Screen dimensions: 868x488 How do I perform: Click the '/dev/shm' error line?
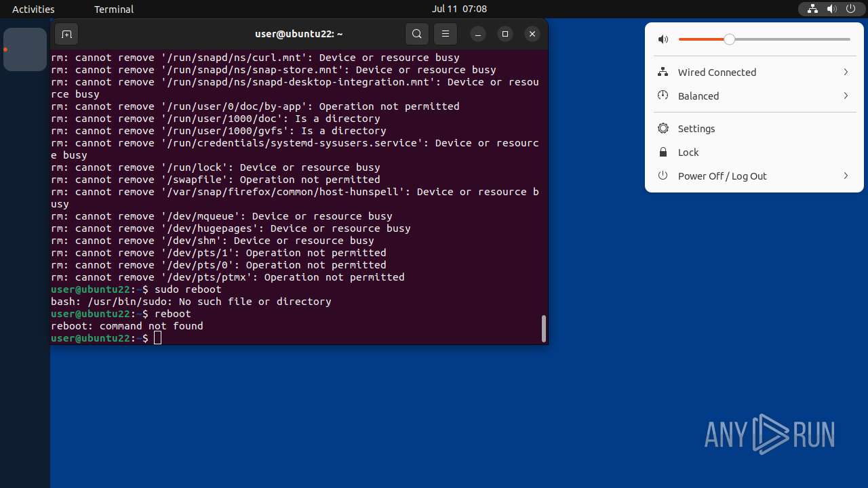212,241
